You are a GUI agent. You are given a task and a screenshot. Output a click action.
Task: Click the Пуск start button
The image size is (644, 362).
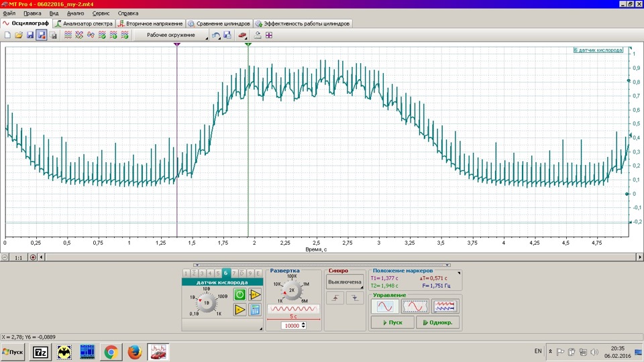[392, 322]
